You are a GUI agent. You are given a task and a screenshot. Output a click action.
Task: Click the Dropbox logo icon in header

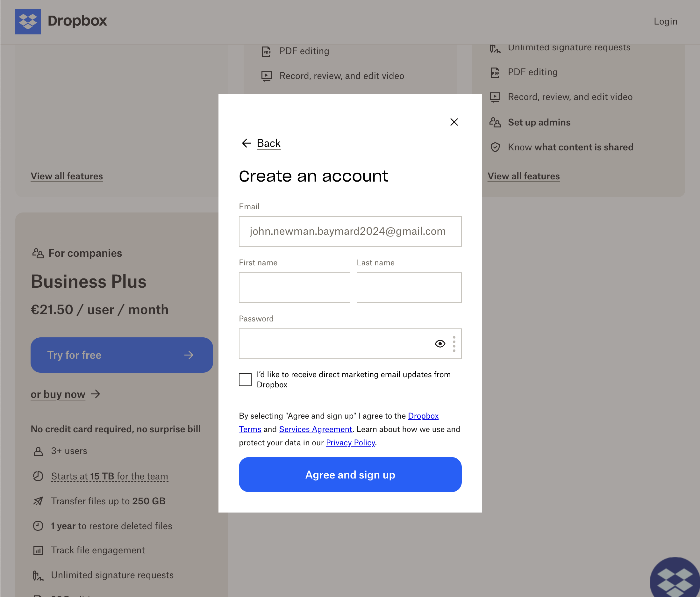click(x=28, y=21)
